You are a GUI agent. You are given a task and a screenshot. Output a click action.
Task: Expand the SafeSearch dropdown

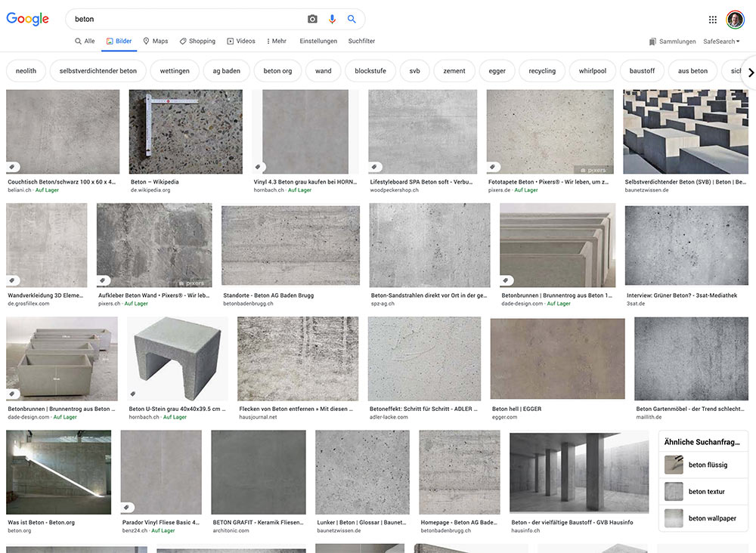(x=721, y=42)
